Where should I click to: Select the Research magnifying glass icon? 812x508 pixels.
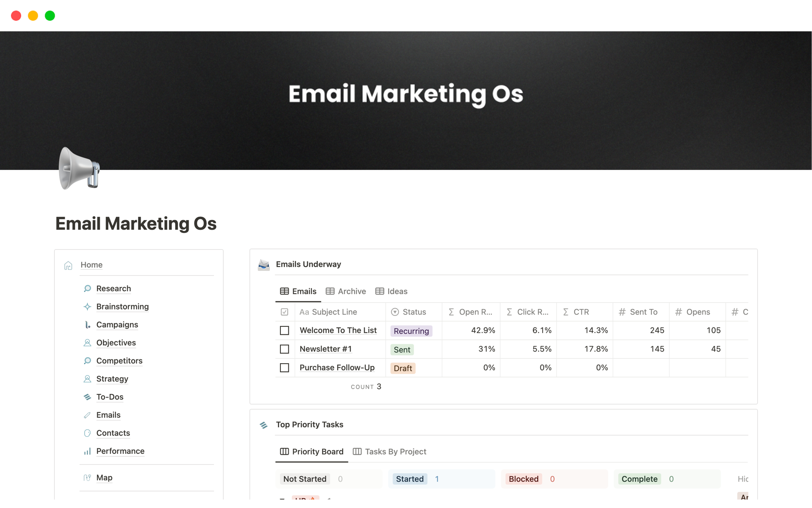87,288
